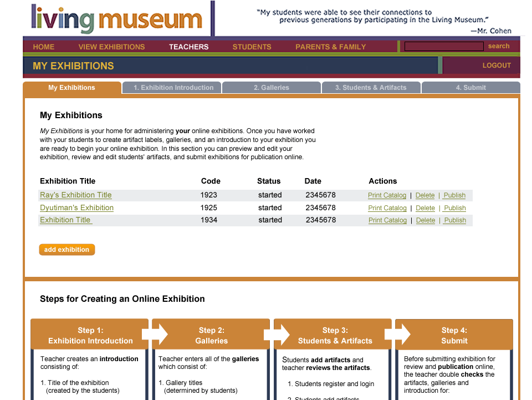Image resolution: width=532 pixels, height=400 pixels.
Task: Open 3. Students & Artifacts tab
Action: 371,88
